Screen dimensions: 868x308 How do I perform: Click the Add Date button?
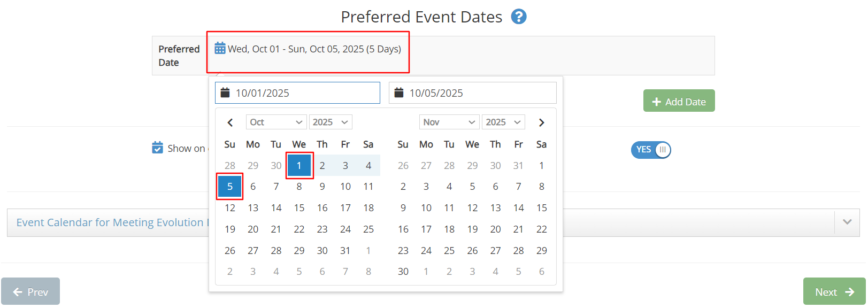click(x=679, y=101)
